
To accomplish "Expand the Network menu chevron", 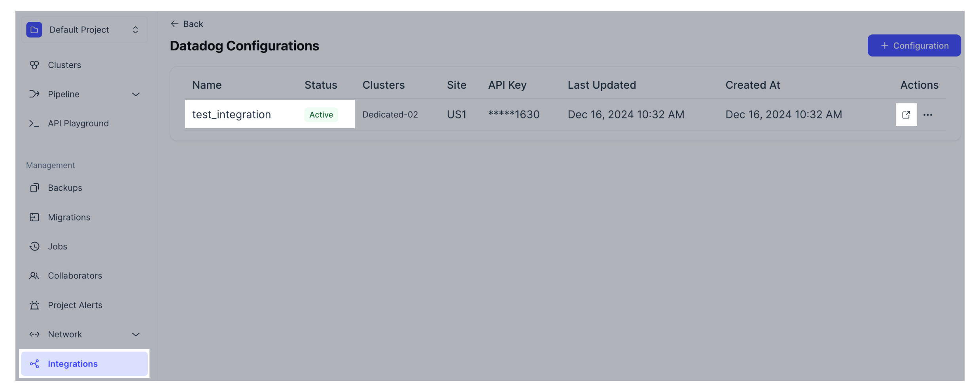I will pyautogui.click(x=136, y=334).
